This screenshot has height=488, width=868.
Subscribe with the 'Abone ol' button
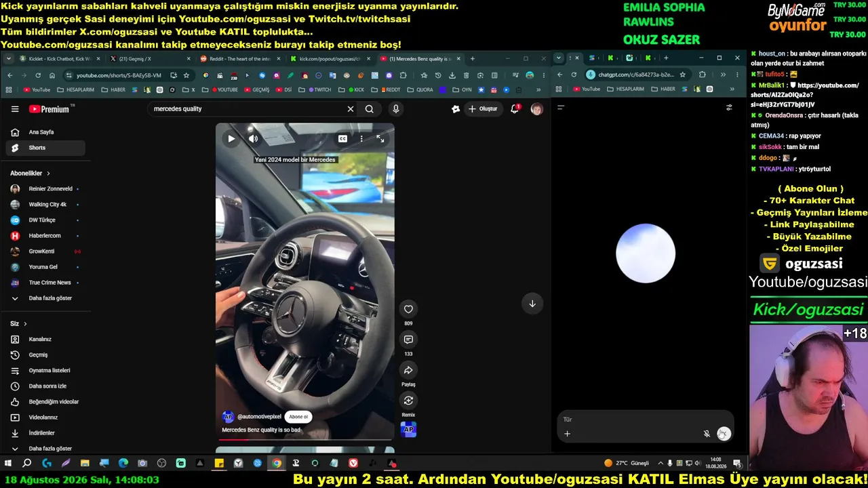(x=298, y=417)
